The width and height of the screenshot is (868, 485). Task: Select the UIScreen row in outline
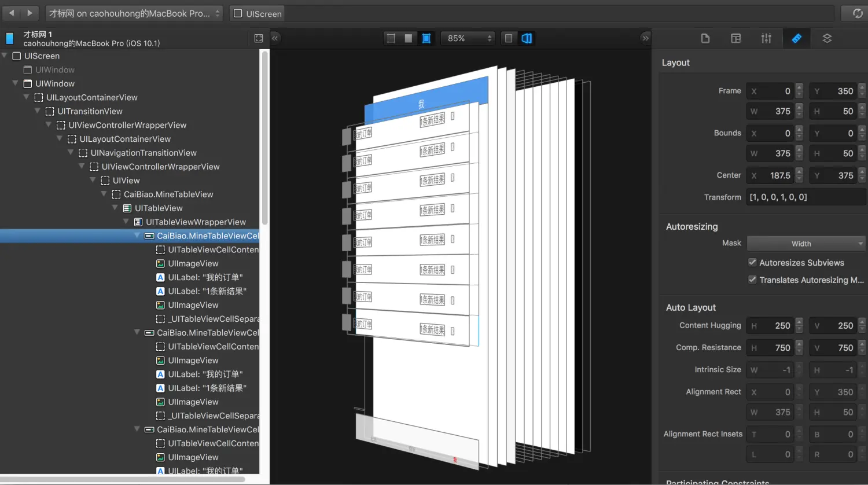point(130,56)
